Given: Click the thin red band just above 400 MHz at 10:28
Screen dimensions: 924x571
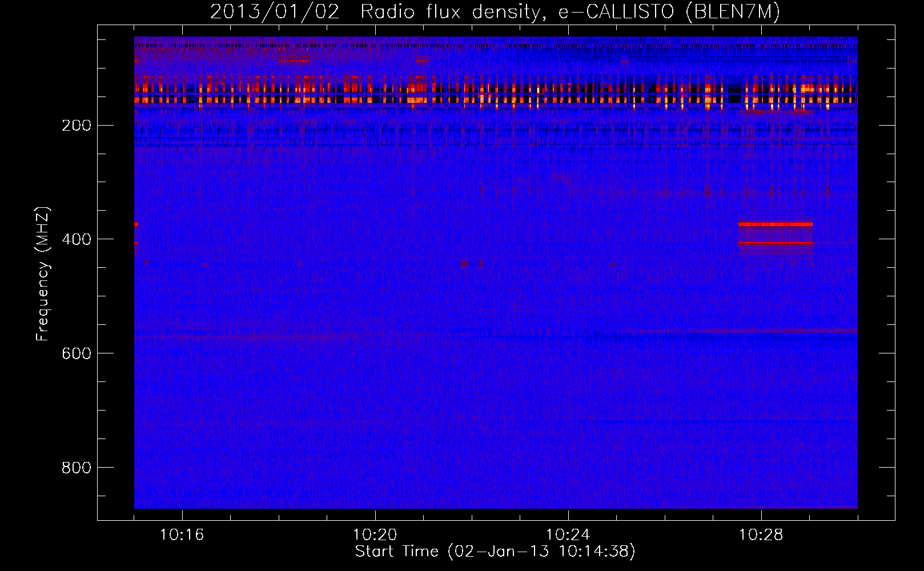Looking at the screenshot, I should (x=776, y=243).
